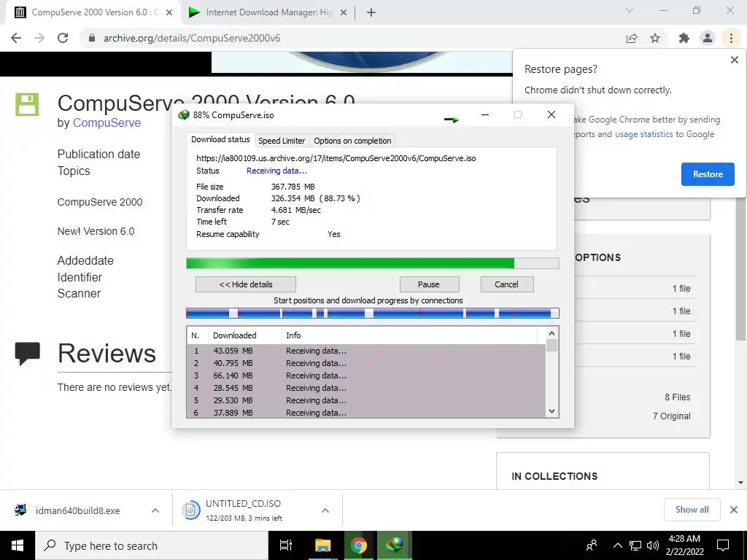Open the tab search chevron
The height and width of the screenshot is (560, 747).
[x=630, y=10]
